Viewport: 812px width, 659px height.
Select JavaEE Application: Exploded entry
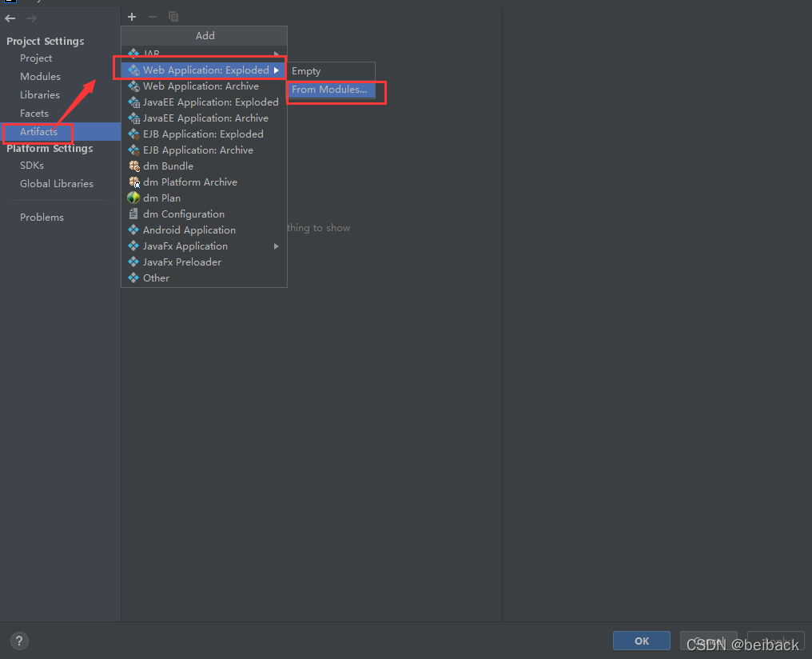coord(204,102)
